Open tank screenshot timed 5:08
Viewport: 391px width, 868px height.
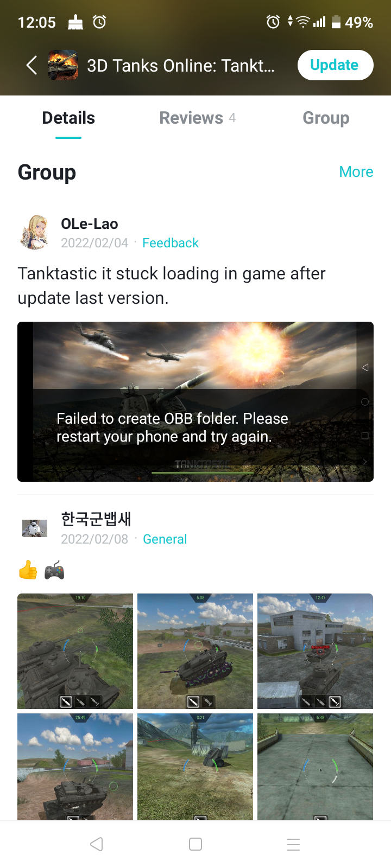(195, 651)
